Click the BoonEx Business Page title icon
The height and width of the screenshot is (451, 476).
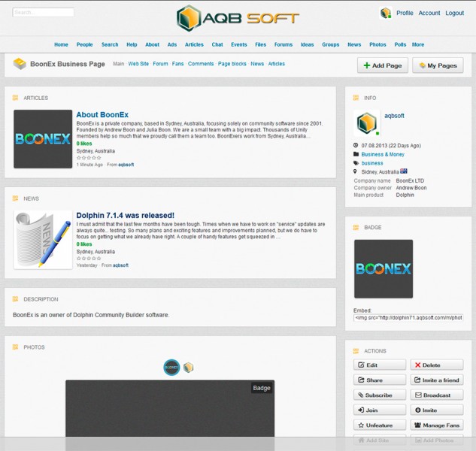pyautogui.click(x=20, y=64)
